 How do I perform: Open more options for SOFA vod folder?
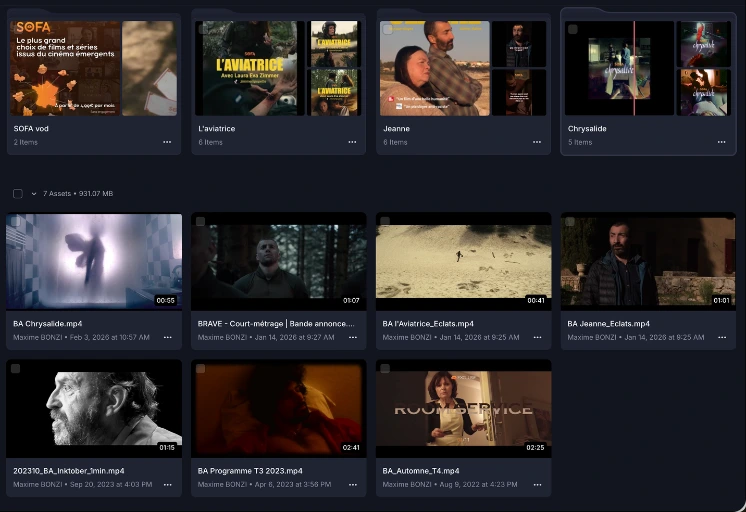(167, 142)
